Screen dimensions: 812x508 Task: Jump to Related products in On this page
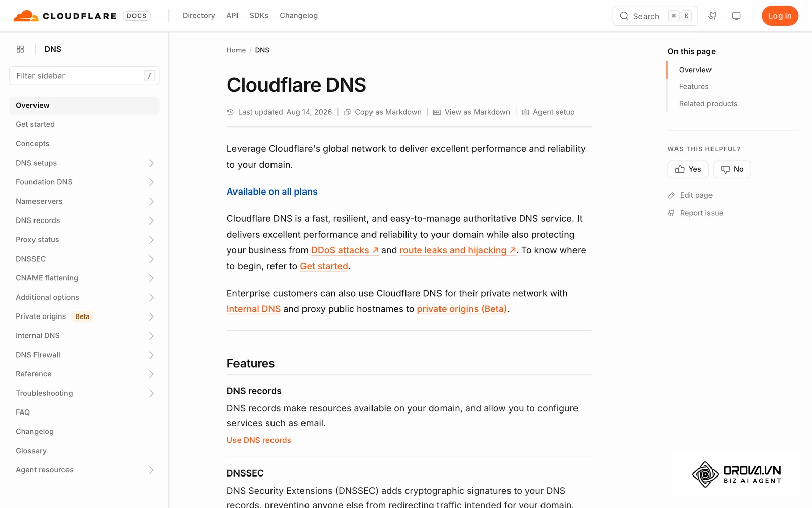coord(708,104)
